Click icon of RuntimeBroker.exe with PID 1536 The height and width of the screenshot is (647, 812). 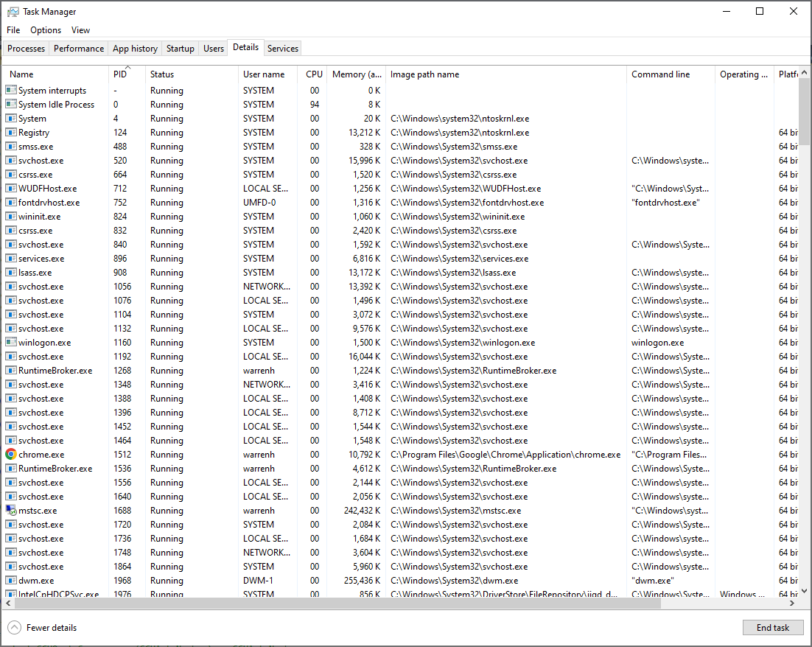[11, 468]
